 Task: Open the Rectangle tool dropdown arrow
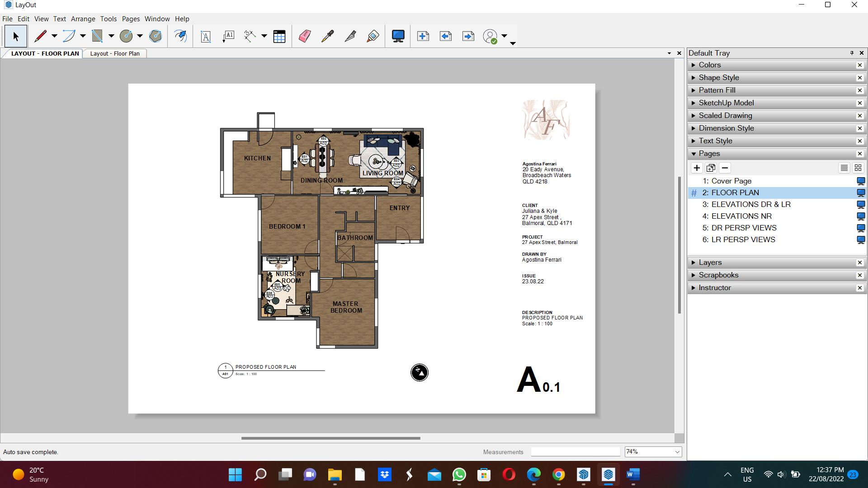111,36
